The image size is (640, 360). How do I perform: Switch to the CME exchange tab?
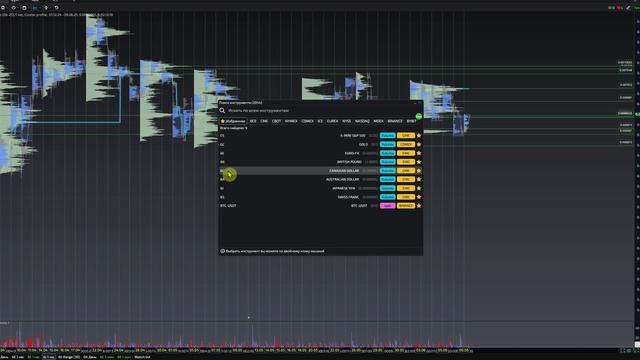coord(264,121)
